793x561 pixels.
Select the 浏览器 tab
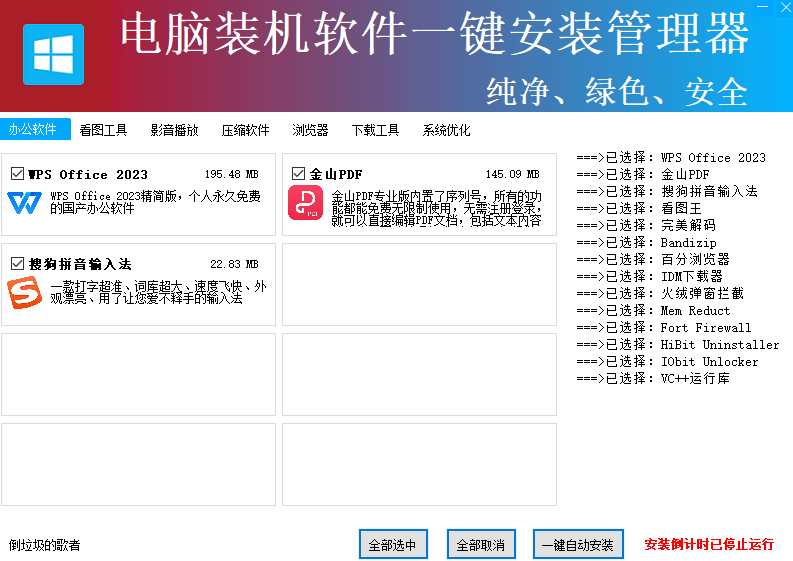coord(310,130)
